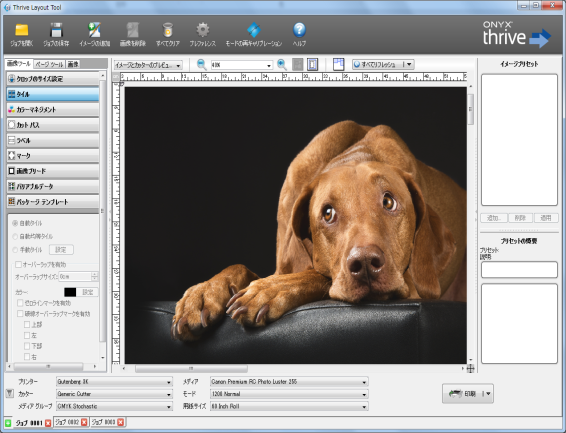The image size is (566, 433).
Task: Switch to the ページツール tab
Action: coord(49,64)
